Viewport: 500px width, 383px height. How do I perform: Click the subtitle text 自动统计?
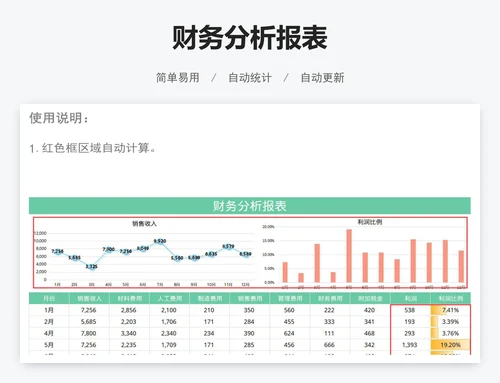point(250,78)
